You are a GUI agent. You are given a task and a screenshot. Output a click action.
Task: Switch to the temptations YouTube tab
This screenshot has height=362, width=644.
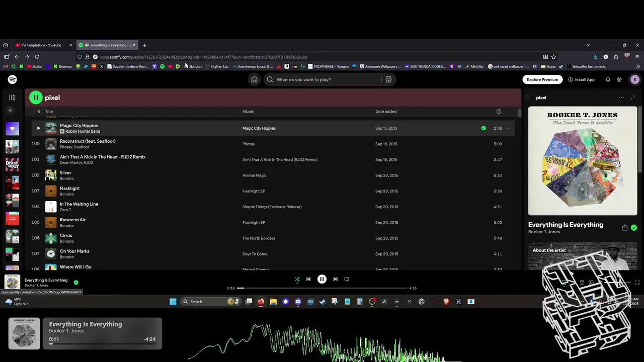click(x=44, y=45)
